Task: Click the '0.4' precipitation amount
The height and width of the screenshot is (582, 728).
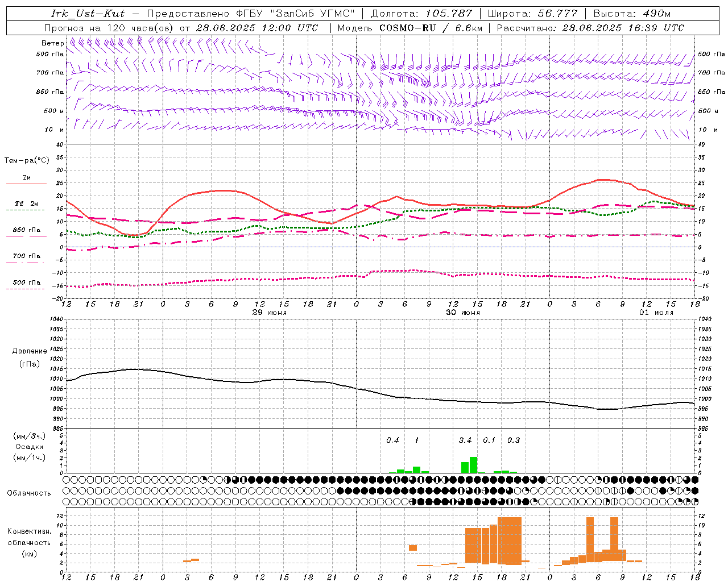Action: coord(392,440)
